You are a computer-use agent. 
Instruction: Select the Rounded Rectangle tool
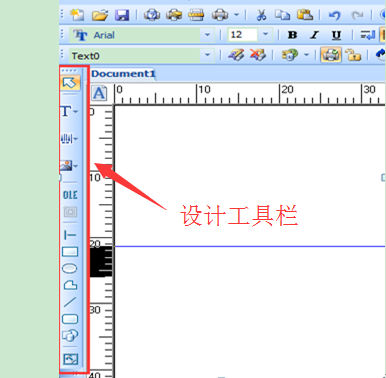(x=70, y=319)
